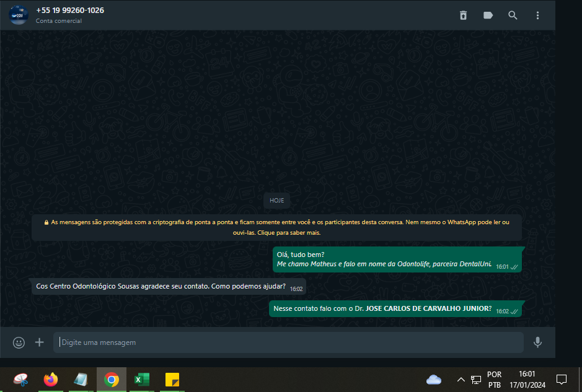Open the label tag icon
Screen dimensions: 582x392
pyautogui.click(x=488, y=15)
